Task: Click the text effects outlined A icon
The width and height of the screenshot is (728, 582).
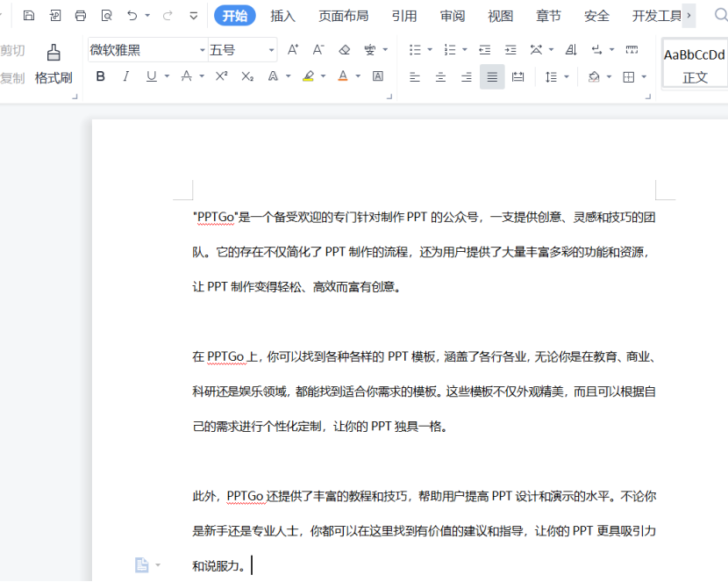Action: tap(273, 76)
